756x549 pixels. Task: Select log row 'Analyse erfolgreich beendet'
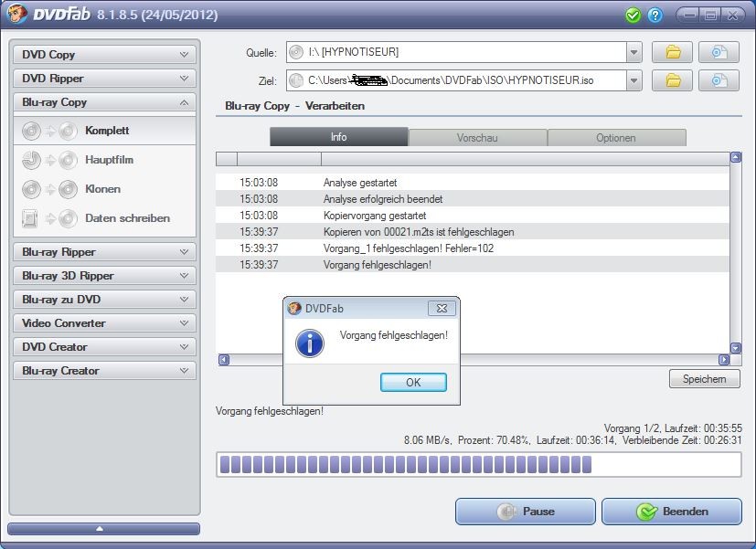473,199
